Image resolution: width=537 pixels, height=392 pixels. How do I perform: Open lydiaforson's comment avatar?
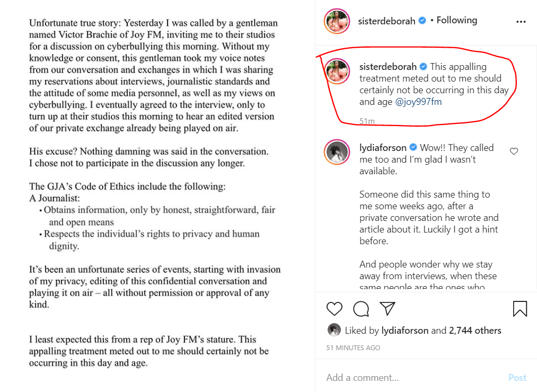(337, 153)
